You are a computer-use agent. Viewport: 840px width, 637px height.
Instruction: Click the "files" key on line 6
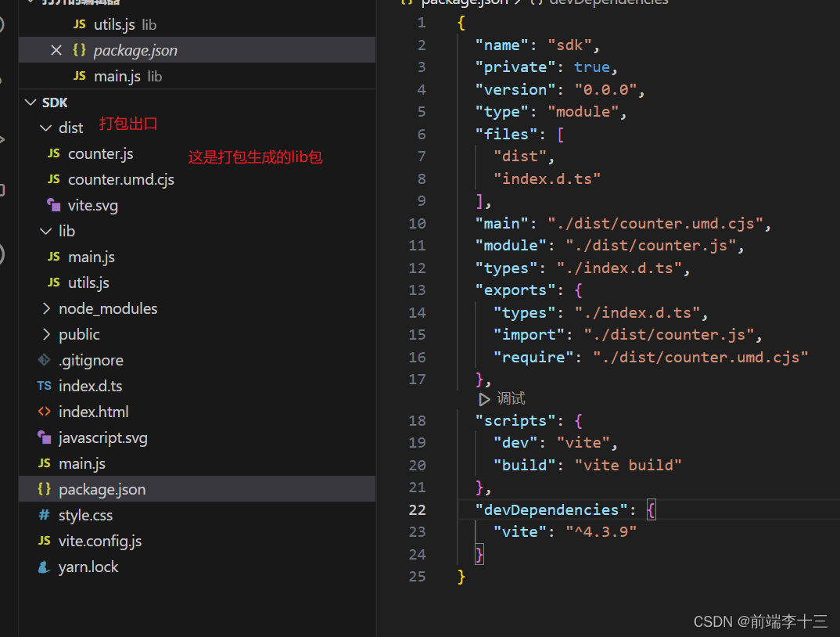pyautogui.click(x=506, y=134)
